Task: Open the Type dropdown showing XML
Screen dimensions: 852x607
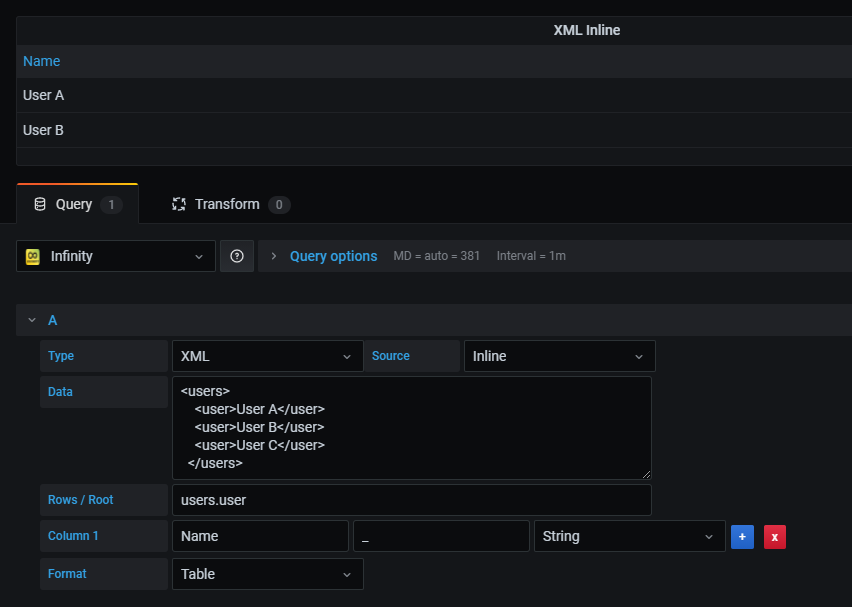Action: 267,356
